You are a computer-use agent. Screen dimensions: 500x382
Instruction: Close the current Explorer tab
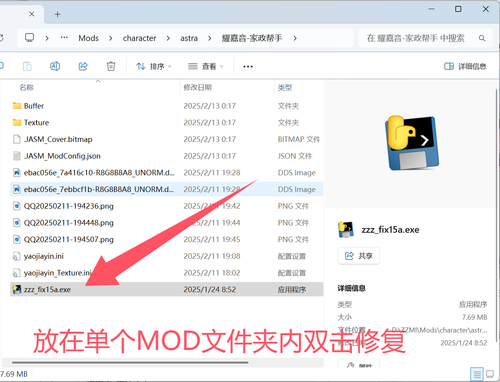coord(32,14)
